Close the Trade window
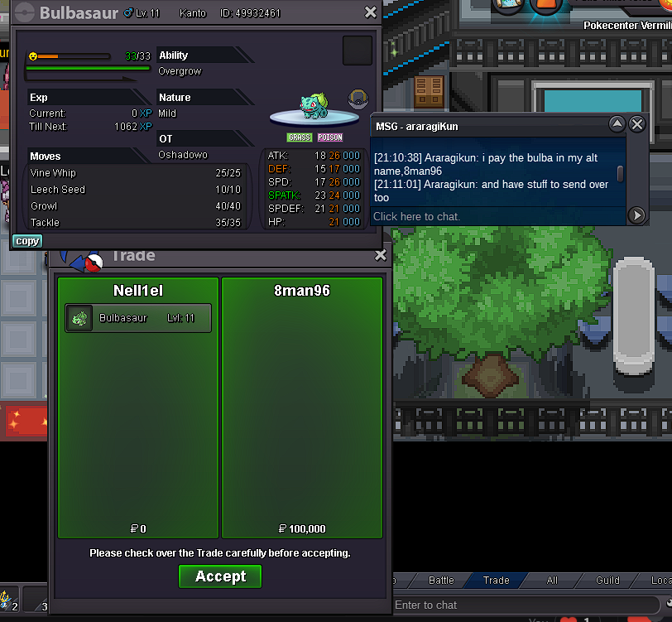 tap(380, 255)
